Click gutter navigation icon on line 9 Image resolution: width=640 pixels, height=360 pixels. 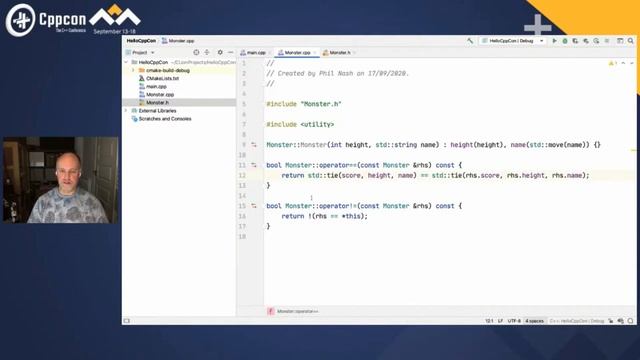[254, 145]
